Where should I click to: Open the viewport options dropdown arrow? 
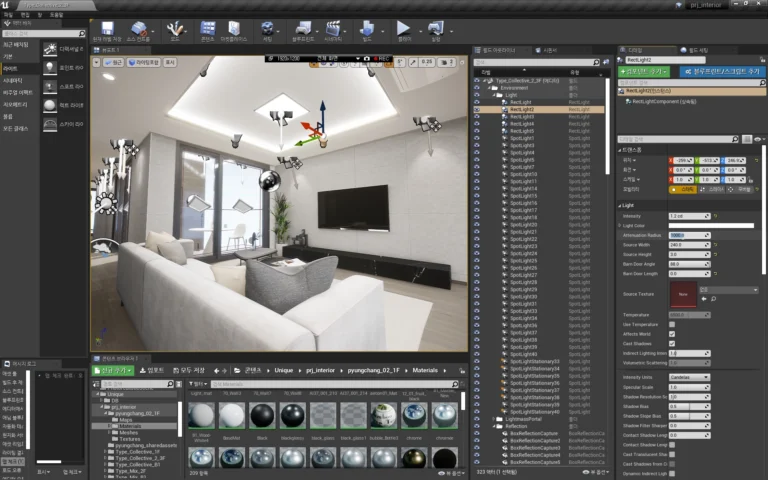(x=96, y=63)
